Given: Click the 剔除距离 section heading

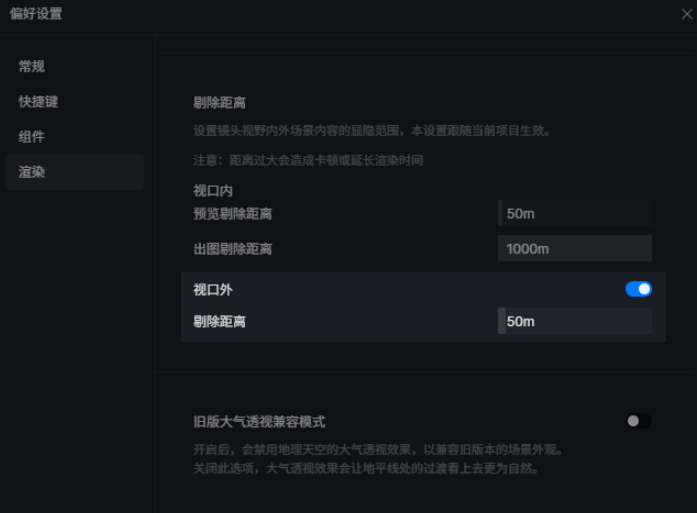Looking at the screenshot, I should coord(219,103).
